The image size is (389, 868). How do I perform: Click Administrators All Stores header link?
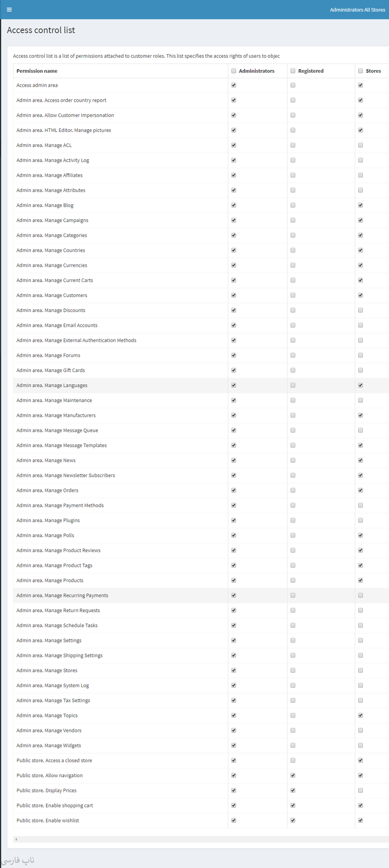357,9
